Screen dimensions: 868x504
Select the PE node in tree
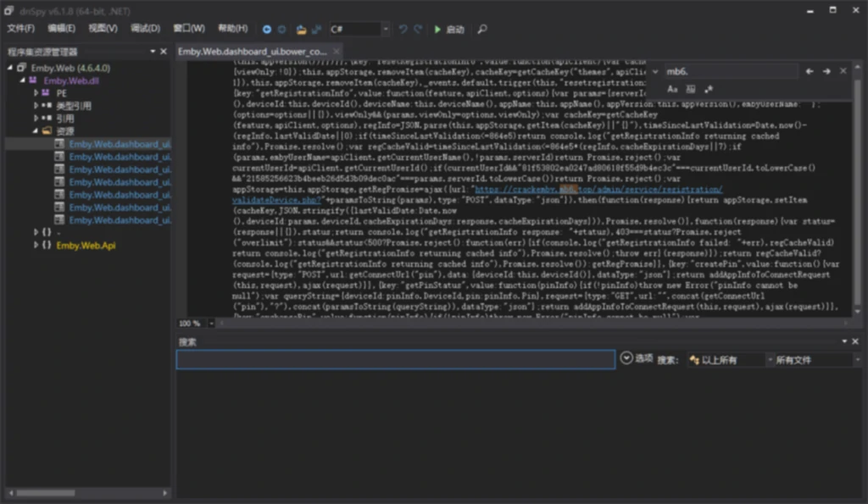point(61,93)
